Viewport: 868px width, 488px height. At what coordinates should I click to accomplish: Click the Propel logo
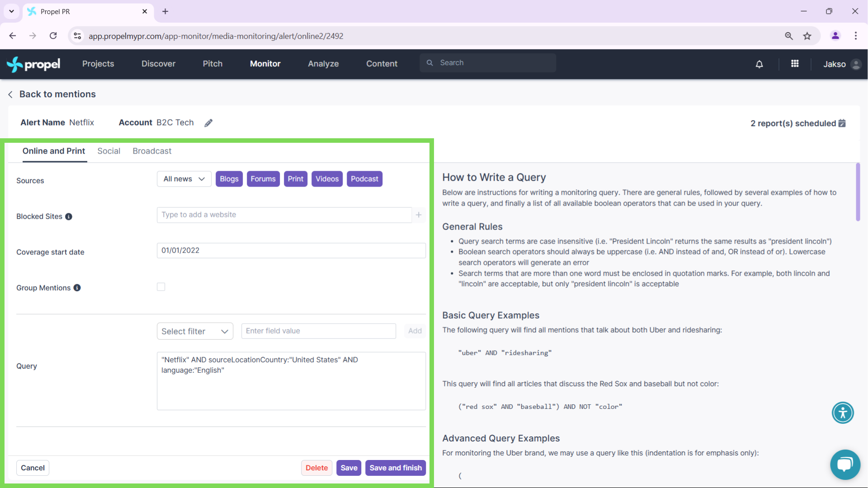[33, 64]
